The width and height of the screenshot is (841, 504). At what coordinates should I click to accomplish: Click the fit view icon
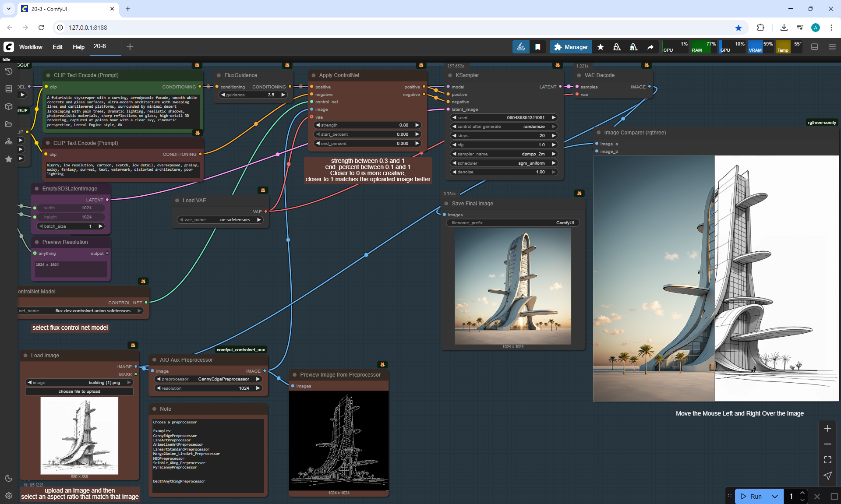tap(827, 460)
